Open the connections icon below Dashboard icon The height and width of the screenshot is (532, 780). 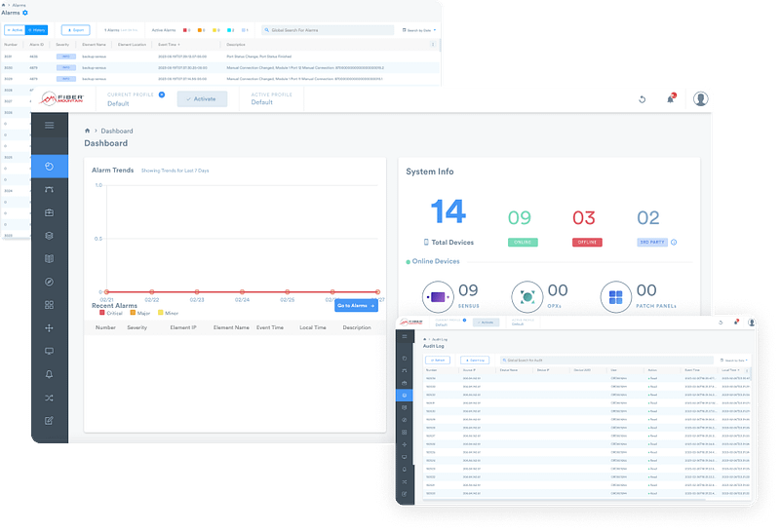pos(50,189)
